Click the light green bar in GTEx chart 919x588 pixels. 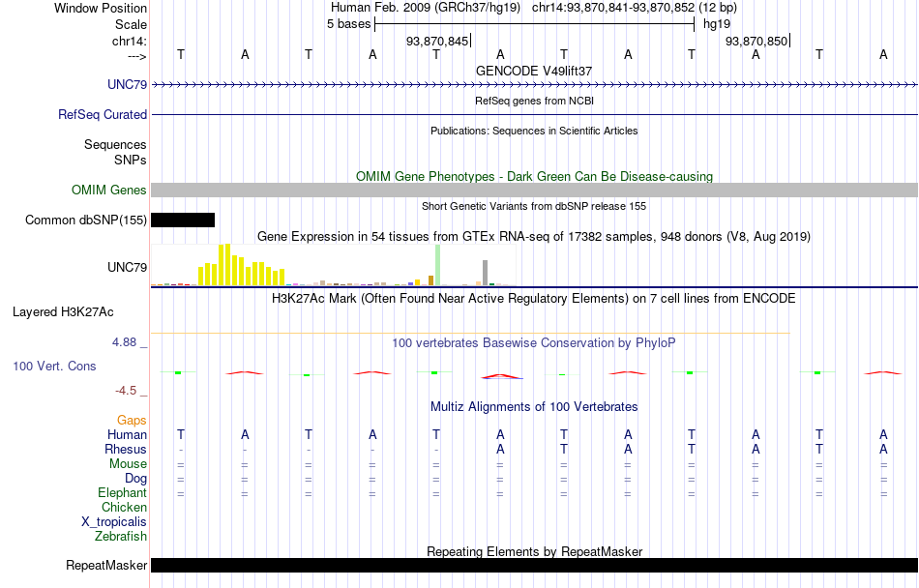click(x=438, y=265)
